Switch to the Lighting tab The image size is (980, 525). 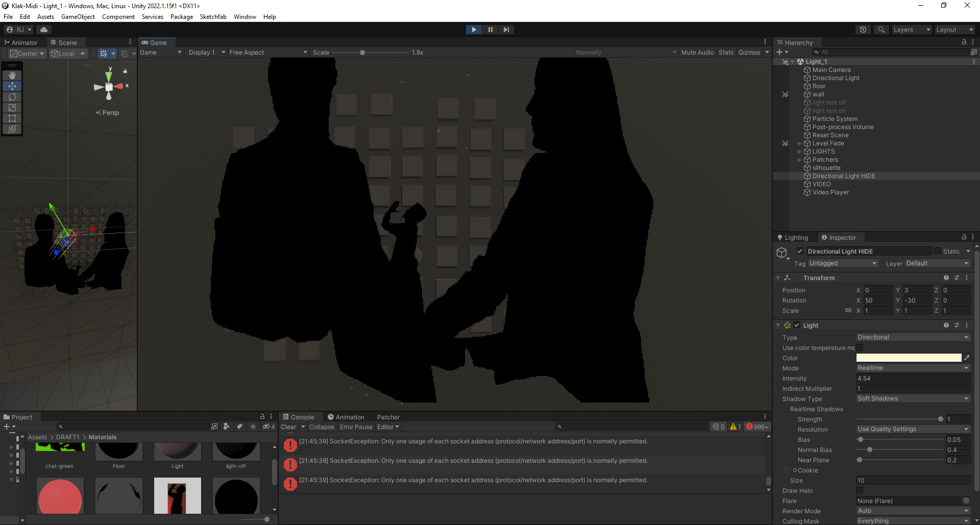793,238
